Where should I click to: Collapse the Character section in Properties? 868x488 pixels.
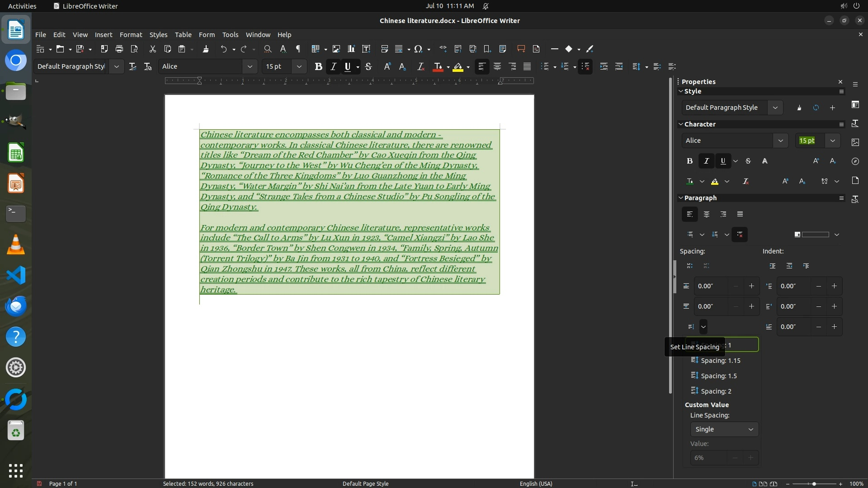(x=681, y=124)
